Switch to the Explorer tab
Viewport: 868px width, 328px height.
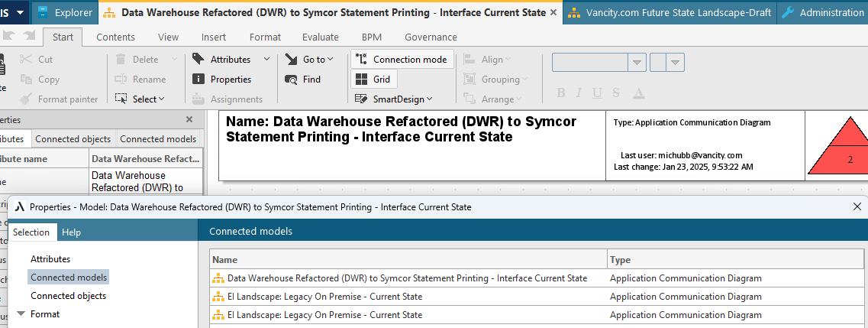pyautogui.click(x=65, y=12)
